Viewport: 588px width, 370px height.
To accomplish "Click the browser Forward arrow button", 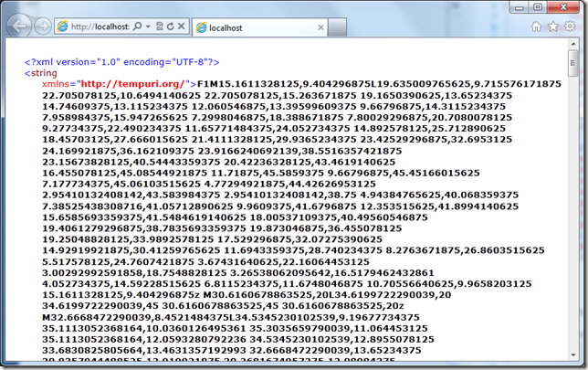I will click(43, 26).
